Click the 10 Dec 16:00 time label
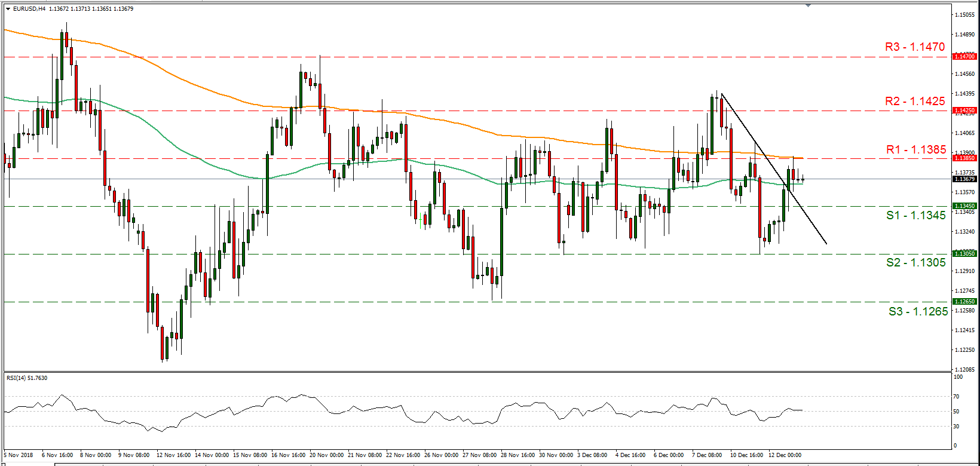Image resolution: width=980 pixels, height=466 pixels. click(x=747, y=455)
